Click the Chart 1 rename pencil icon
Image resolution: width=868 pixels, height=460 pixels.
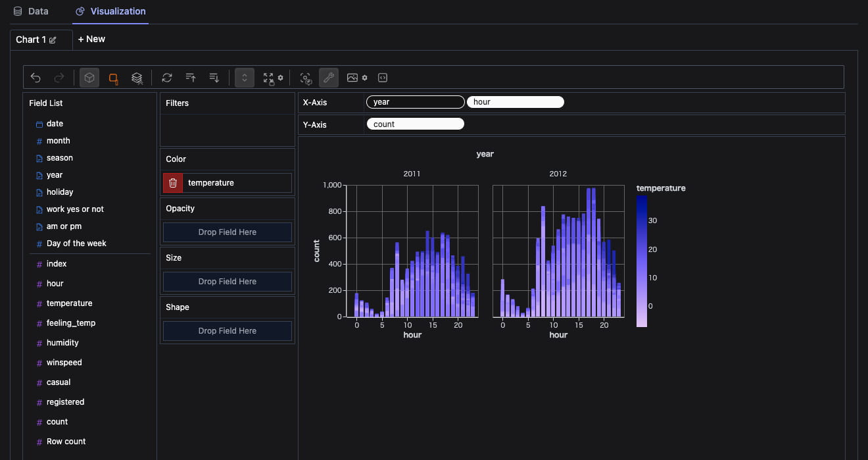click(x=53, y=40)
